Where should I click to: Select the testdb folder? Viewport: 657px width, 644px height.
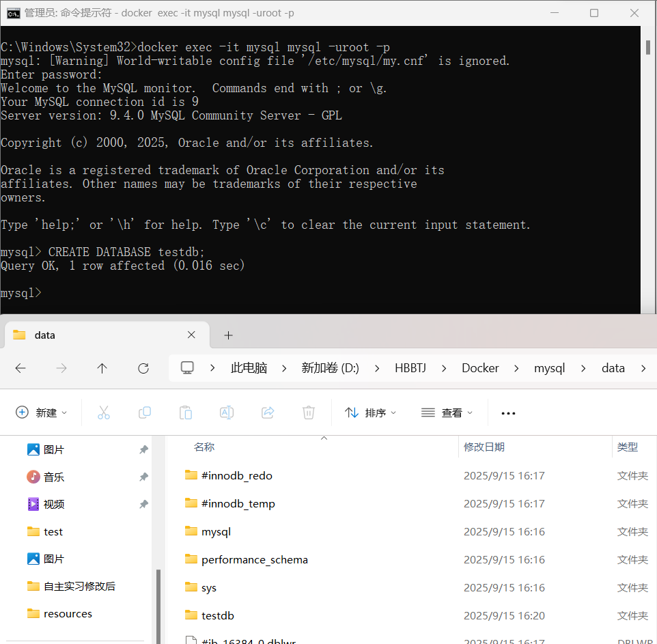(218, 615)
